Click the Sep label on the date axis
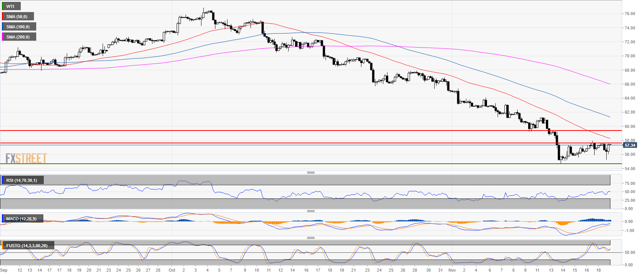The width and height of the screenshot is (644, 275). [4, 270]
